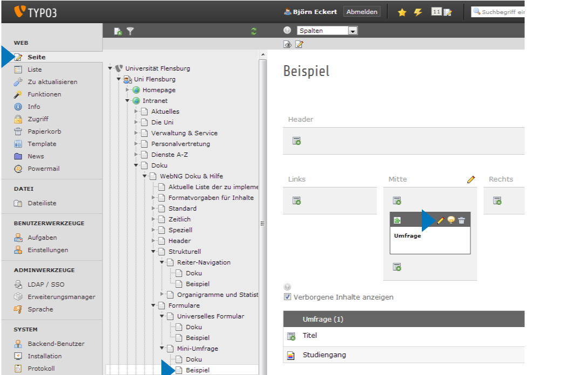The height and width of the screenshot is (375, 588).
Task: Select the Personalvertretung page in the tree
Action: point(180,144)
